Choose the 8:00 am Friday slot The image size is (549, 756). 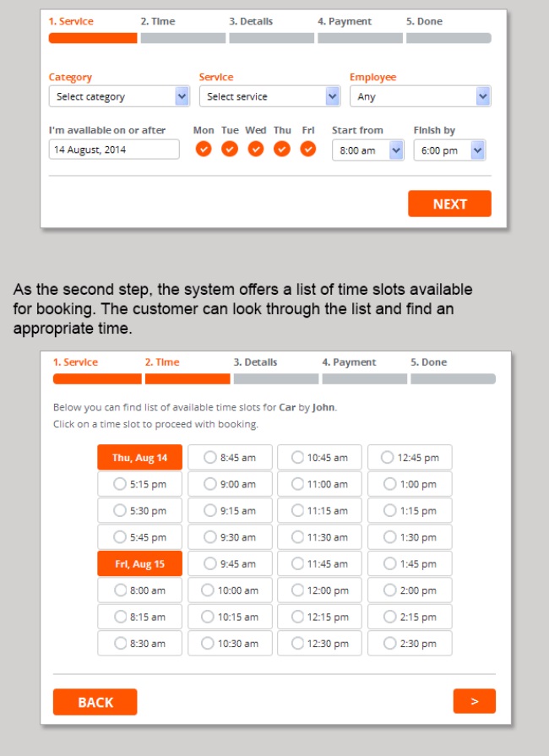[139, 590]
